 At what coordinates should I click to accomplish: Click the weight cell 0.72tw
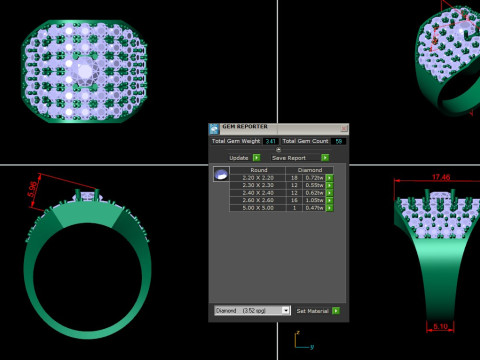point(314,178)
